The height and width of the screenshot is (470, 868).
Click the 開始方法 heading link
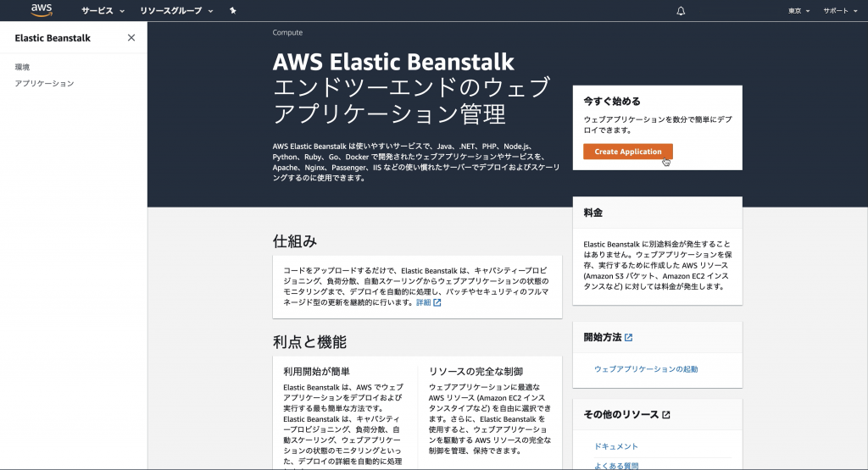coord(603,337)
